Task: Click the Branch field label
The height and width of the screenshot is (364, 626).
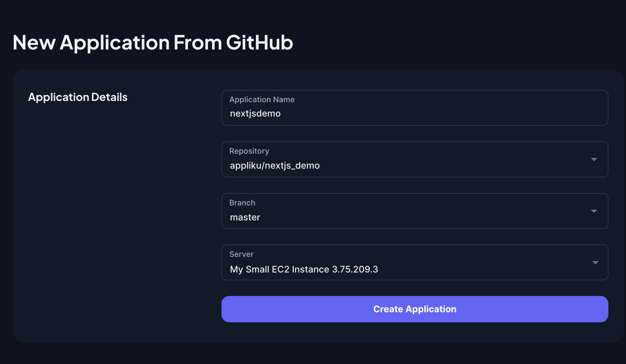Action: (242, 203)
